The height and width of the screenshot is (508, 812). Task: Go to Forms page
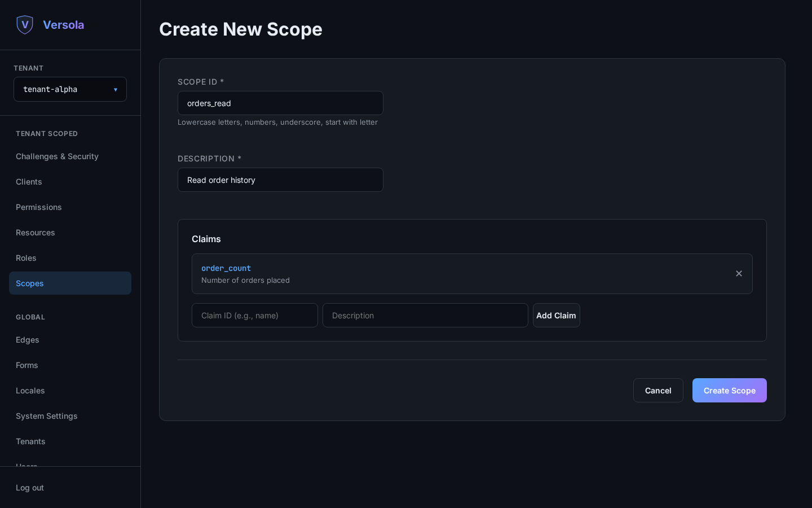(70, 365)
